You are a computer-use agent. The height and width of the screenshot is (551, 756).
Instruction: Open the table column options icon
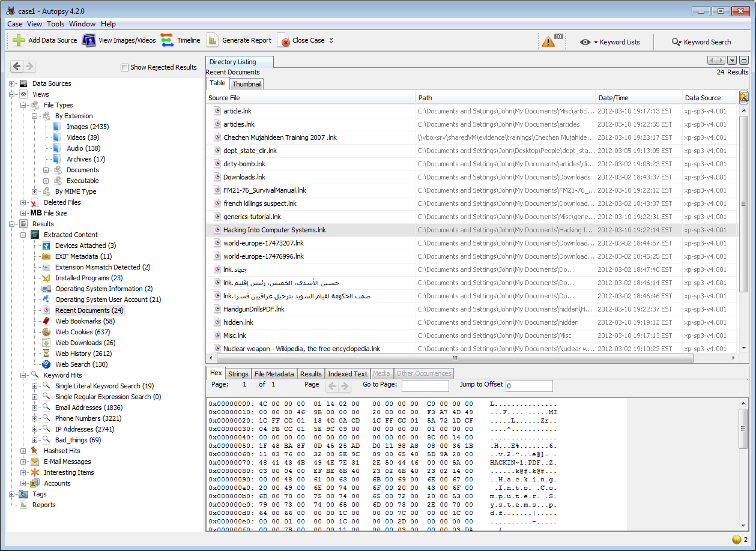click(743, 97)
